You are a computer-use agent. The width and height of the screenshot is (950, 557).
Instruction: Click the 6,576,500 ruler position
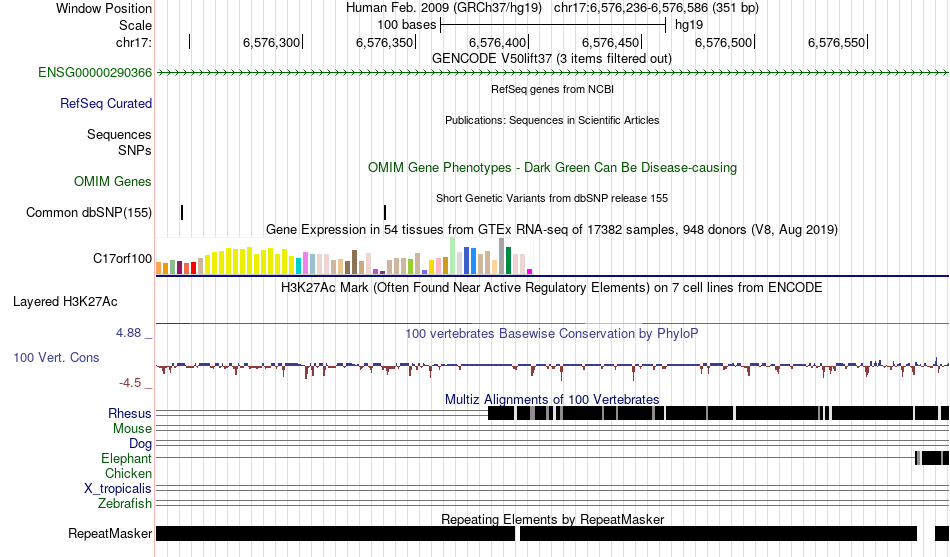click(x=723, y=42)
